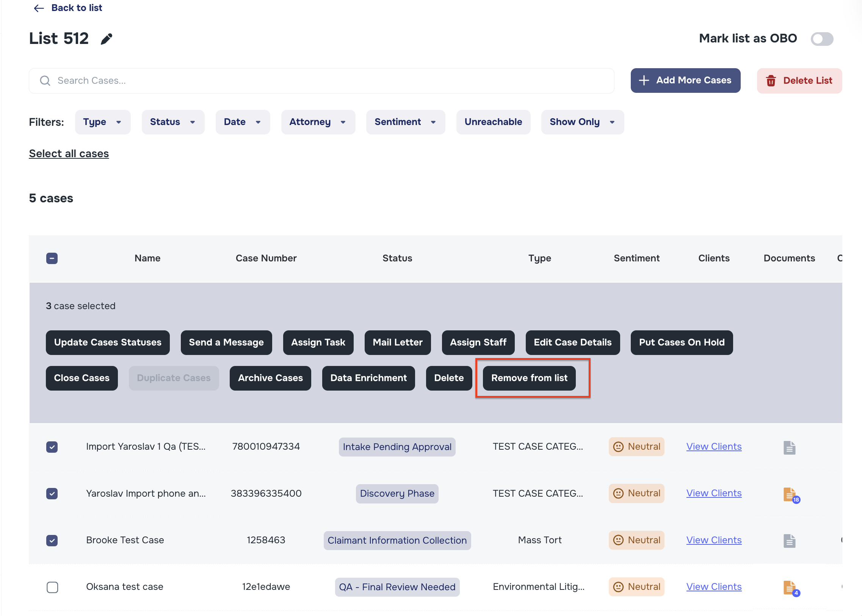This screenshot has width=862, height=616.
Task: Open the document icon for Yaroslav Import phone case
Action: coord(790,494)
